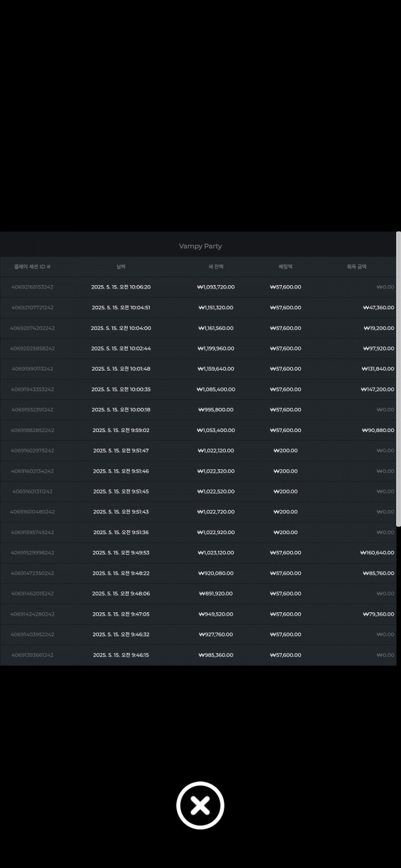This screenshot has width=401, height=868.
Task: Close the history view with the X button
Action: [x=200, y=805]
